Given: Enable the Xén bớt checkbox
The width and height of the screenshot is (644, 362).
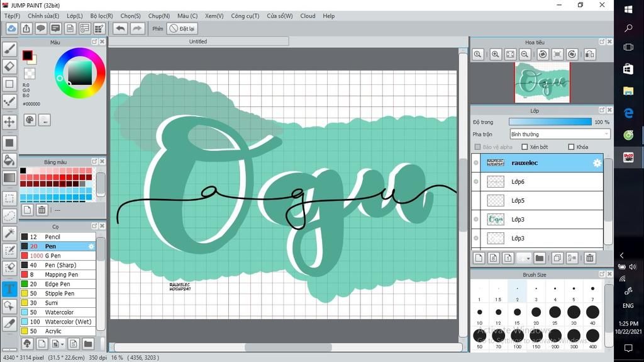Looking at the screenshot, I should tap(525, 147).
